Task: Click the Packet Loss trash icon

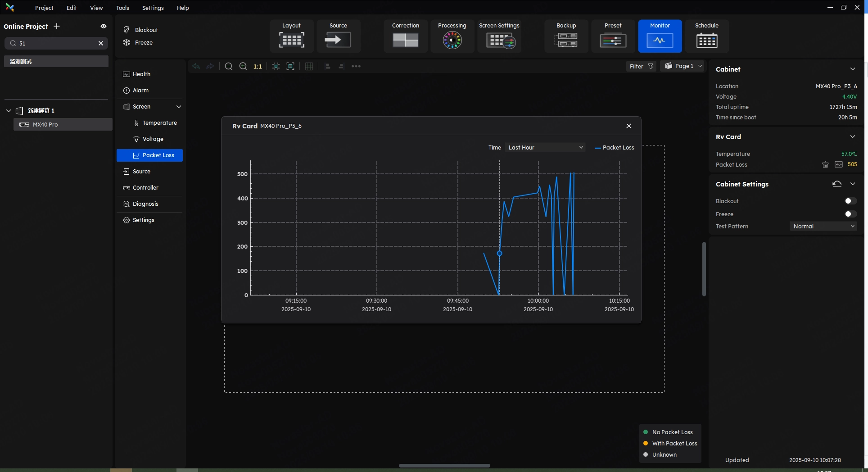Action: click(x=825, y=165)
